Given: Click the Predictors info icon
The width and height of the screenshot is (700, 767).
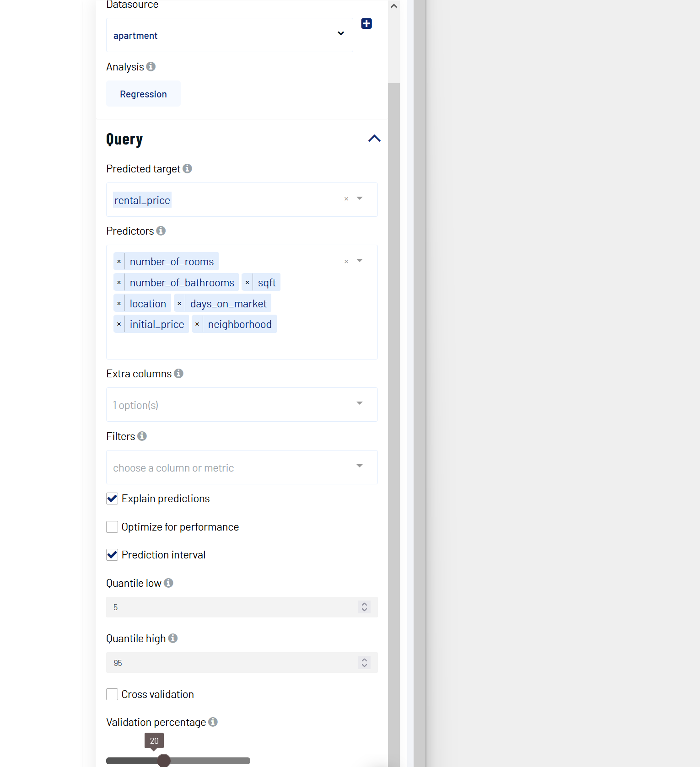Looking at the screenshot, I should (161, 231).
